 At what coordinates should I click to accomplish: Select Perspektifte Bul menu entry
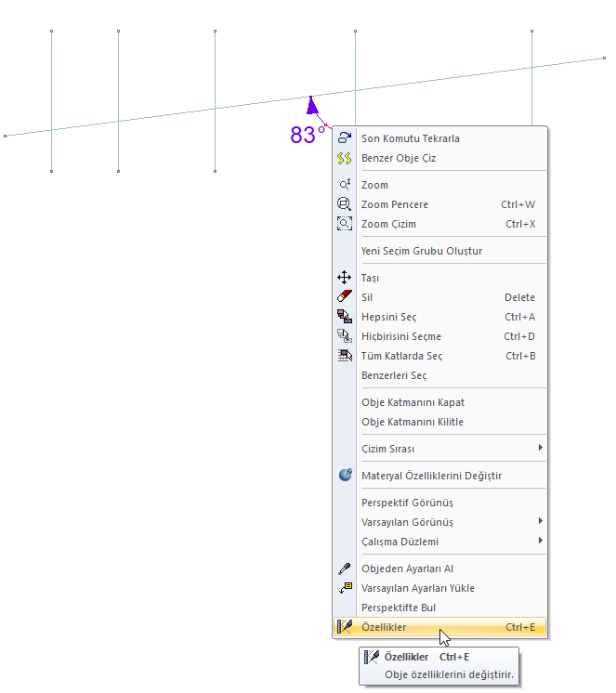point(439,608)
